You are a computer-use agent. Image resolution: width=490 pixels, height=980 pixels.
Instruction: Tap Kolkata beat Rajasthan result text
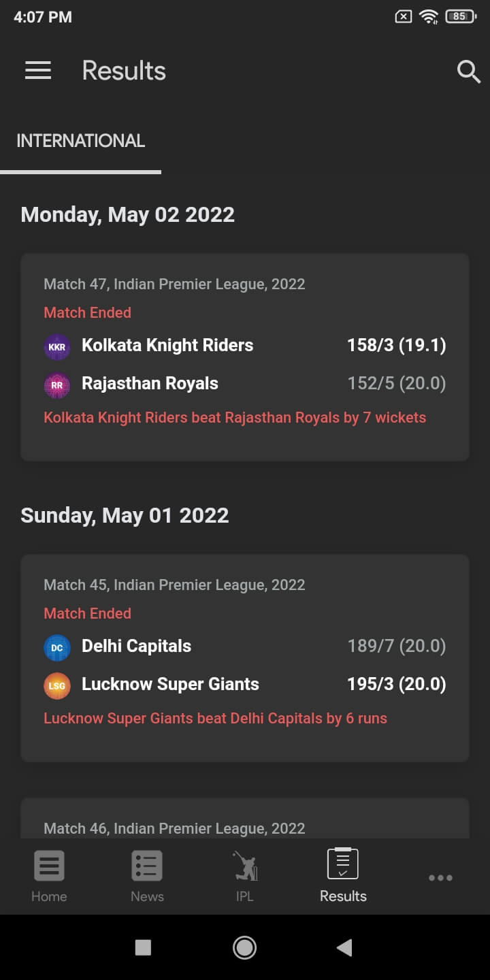pyautogui.click(x=235, y=417)
